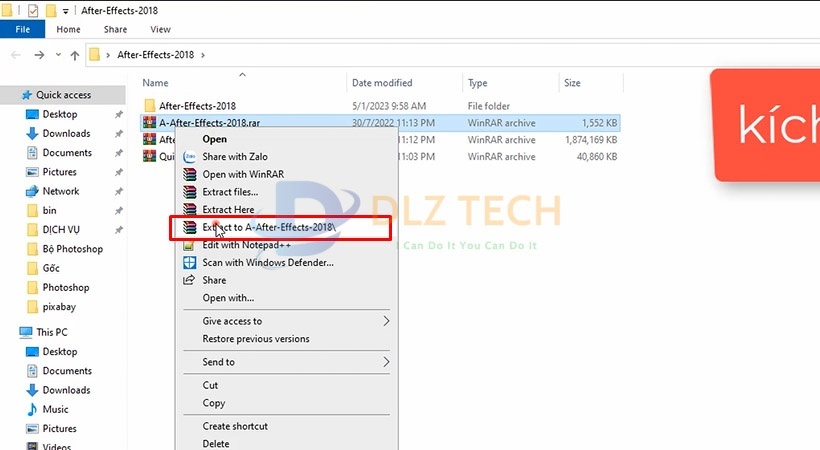The height and width of the screenshot is (450, 820).
Task: Open the File ribbon tab
Action: [22, 29]
